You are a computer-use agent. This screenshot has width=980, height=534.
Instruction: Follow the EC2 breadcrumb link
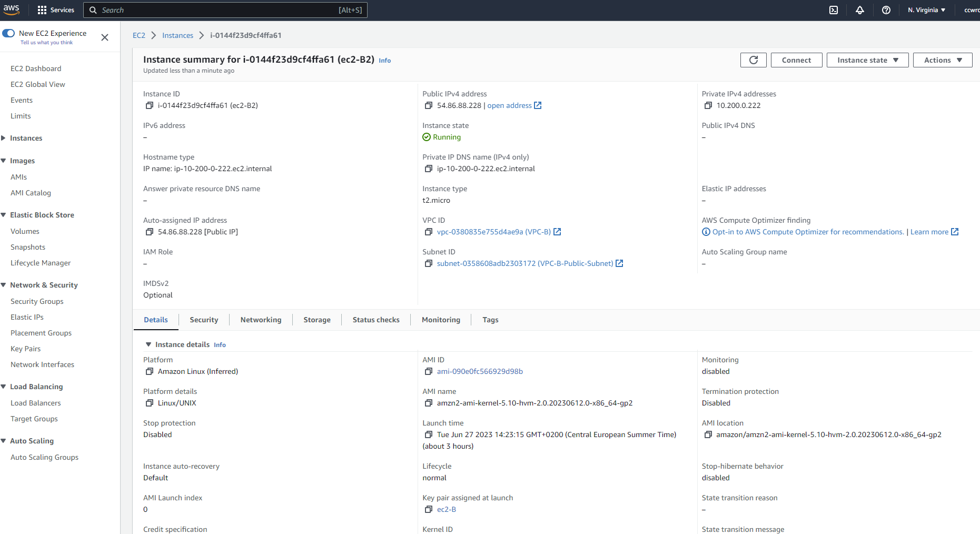tap(139, 35)
